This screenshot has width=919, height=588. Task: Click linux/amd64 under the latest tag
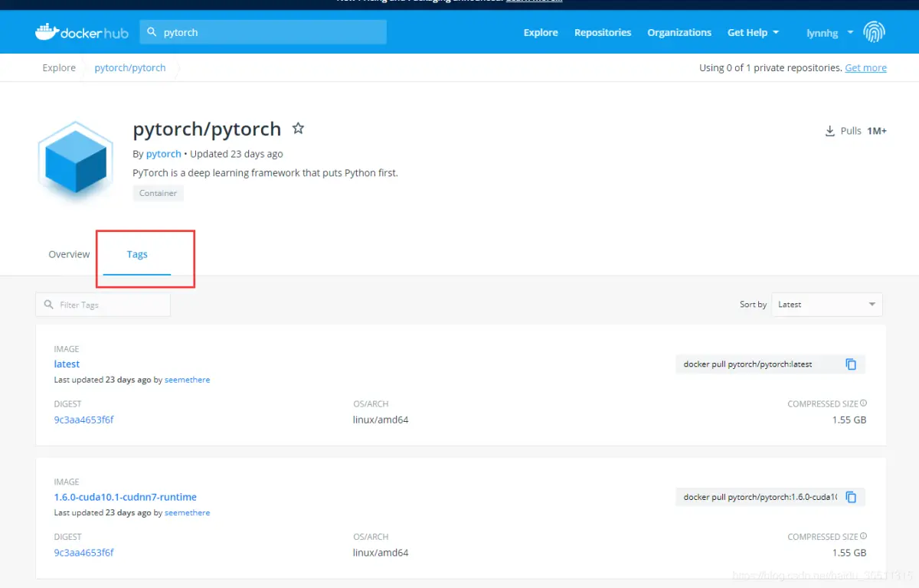pyautogui.click(x=381, y=420)
